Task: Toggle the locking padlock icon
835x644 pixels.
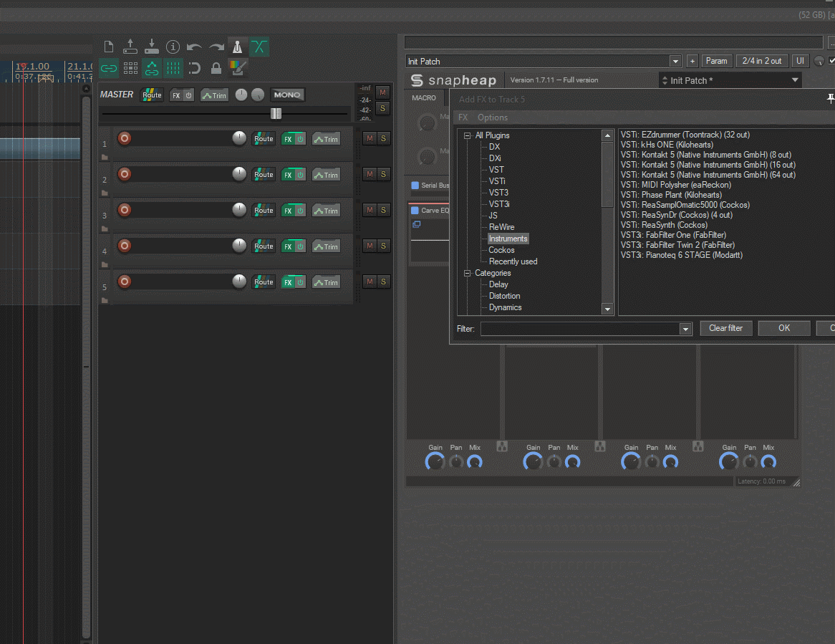Action: (x=216, y=68)
